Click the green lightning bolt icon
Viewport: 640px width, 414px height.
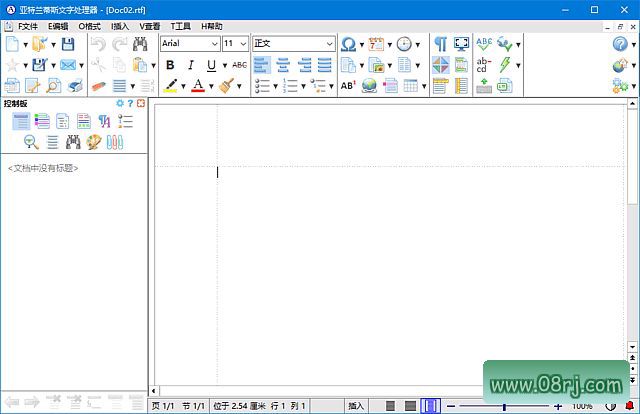tap(505, 65)
